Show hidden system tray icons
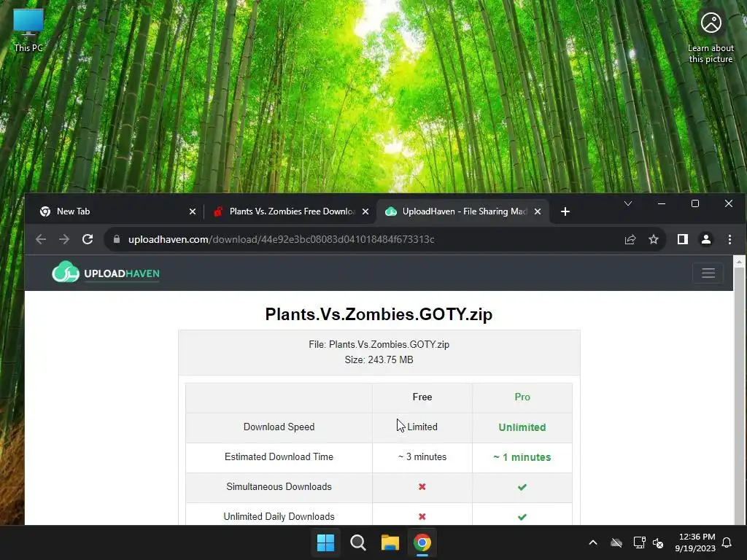Viewport: 747px width, 560px height. click(593, 542)
